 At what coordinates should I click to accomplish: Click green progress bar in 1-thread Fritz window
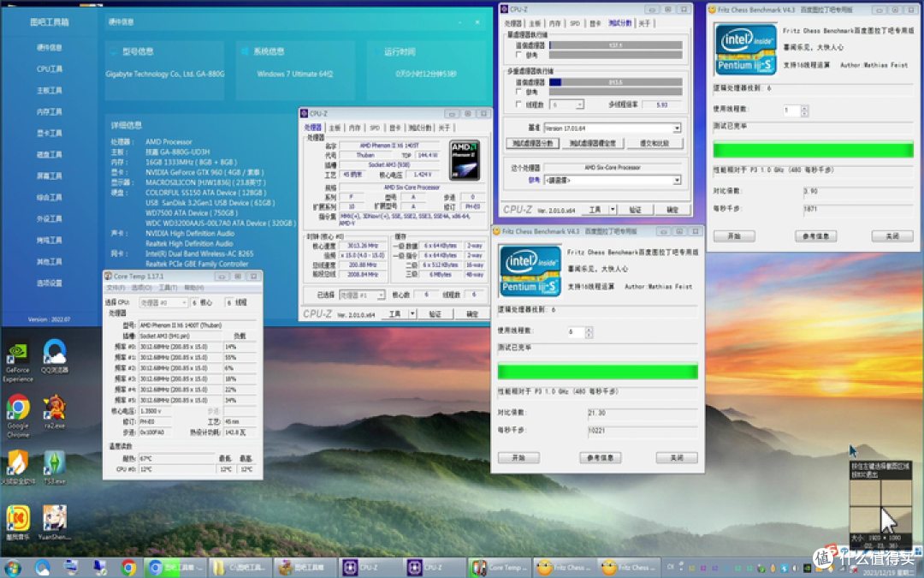[x=814, y=149]
